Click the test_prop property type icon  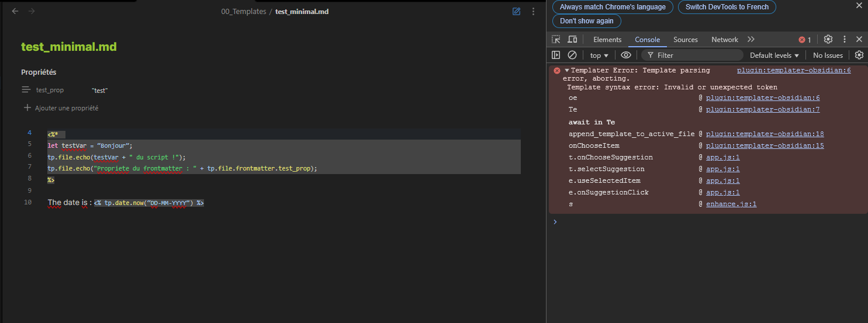[26, 90]
